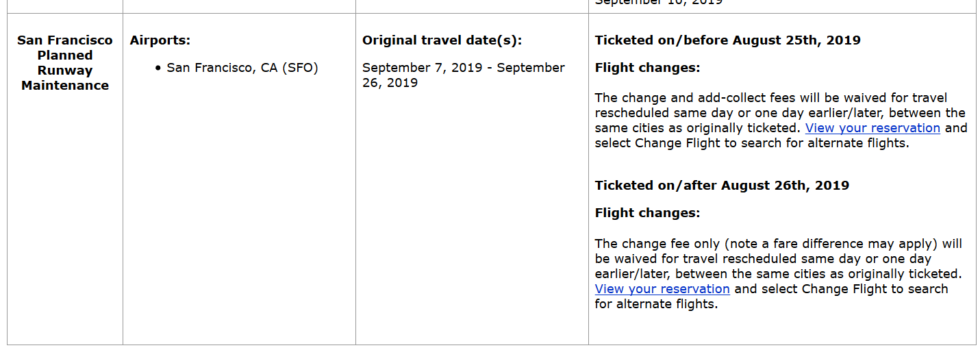Click the 'Ticketed on/after August 26th, 2019' heading
980x350 pixels.
(x=722, y=186)
